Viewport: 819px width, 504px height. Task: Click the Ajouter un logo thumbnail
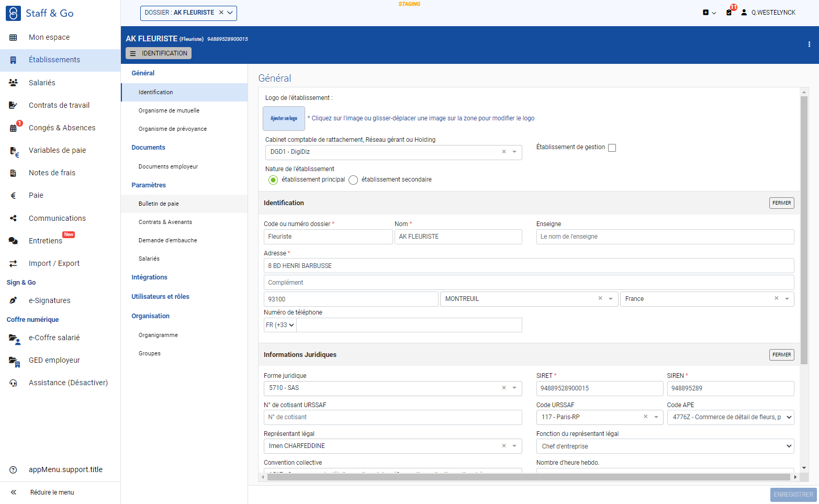coord(284,118)
